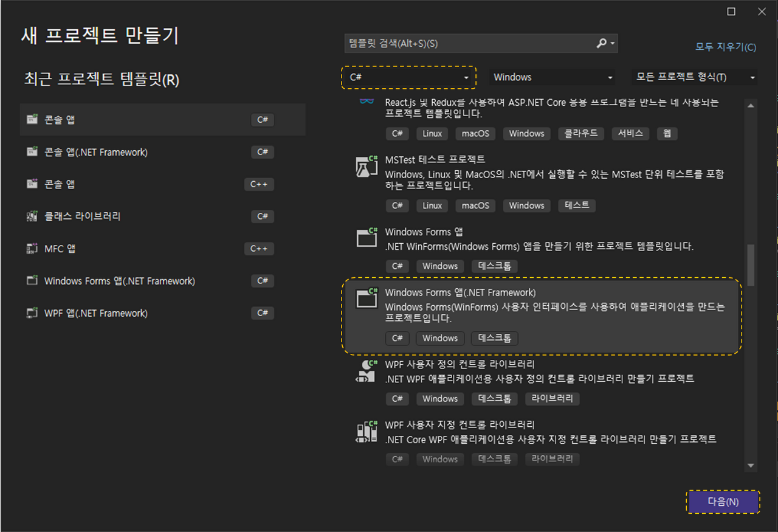
Task: Click the 클래스 라이브러리 template icon
Action: click(32, 216)
